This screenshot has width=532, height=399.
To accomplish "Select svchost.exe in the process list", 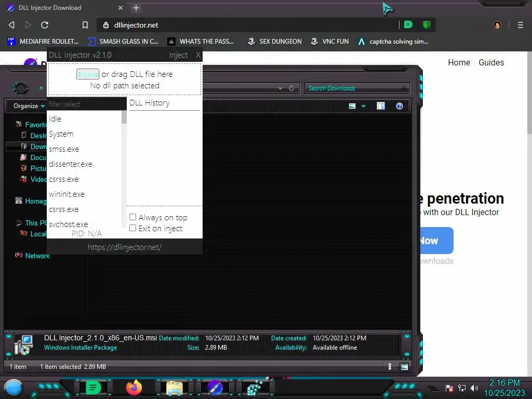I will point(84,224).
